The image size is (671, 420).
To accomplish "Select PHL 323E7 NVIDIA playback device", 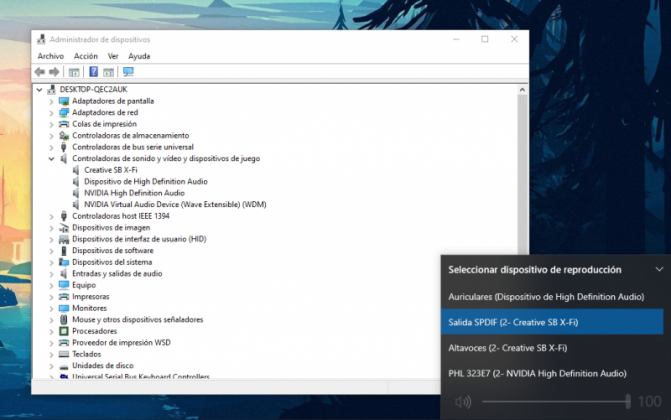I will (x=537, y=373).
